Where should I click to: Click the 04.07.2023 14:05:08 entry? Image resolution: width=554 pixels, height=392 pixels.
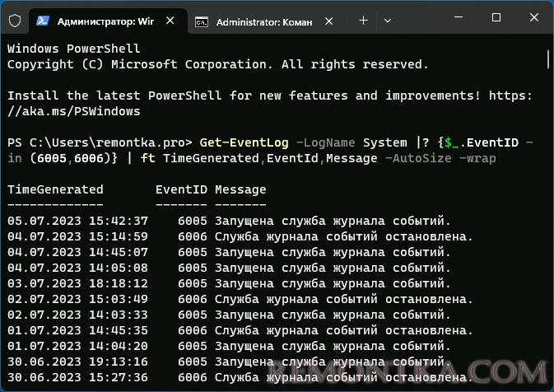229,268
